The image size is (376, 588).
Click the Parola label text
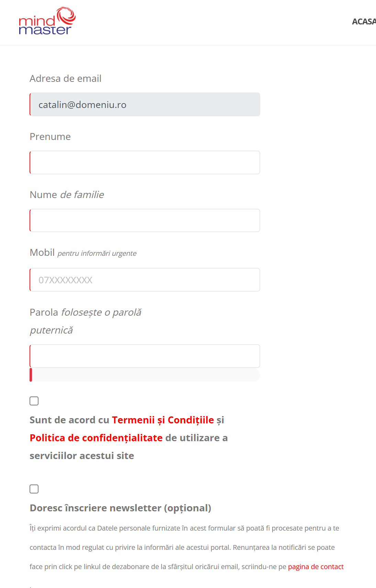click(x=44, y=313)
